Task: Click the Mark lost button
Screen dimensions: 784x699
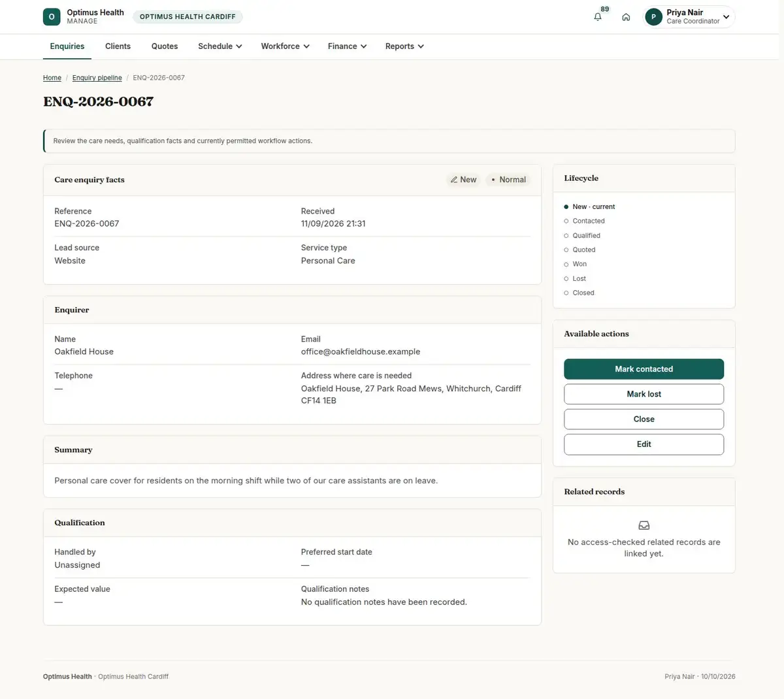Action: [x=644, y=394]
